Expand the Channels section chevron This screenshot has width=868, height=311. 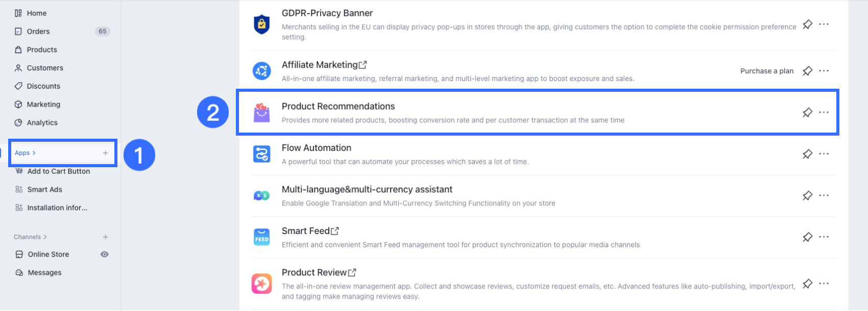pyautogui.click(x=45, y=237)
